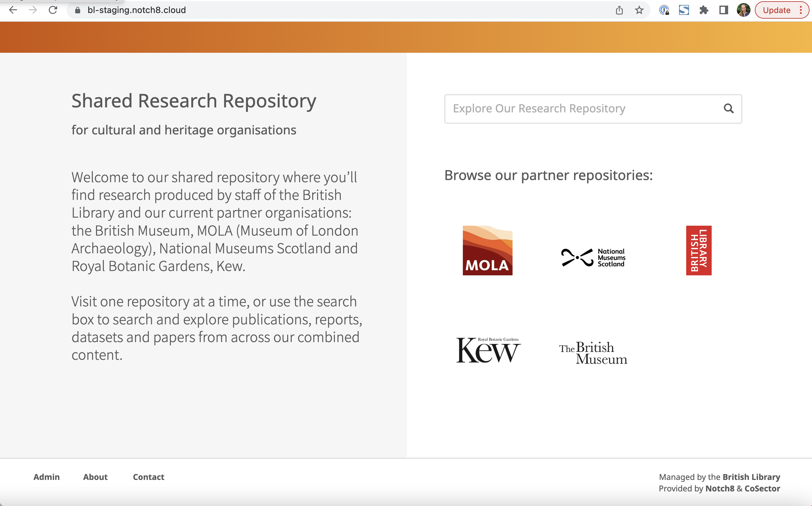Open the Contact page
The image size is (812, 506).
pos(148,477)
